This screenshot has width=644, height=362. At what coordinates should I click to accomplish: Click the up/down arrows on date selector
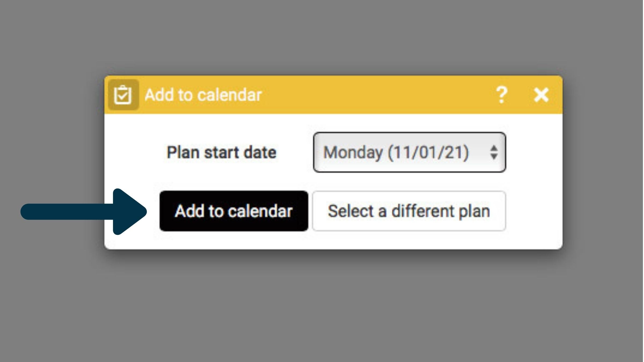point(494,152)
